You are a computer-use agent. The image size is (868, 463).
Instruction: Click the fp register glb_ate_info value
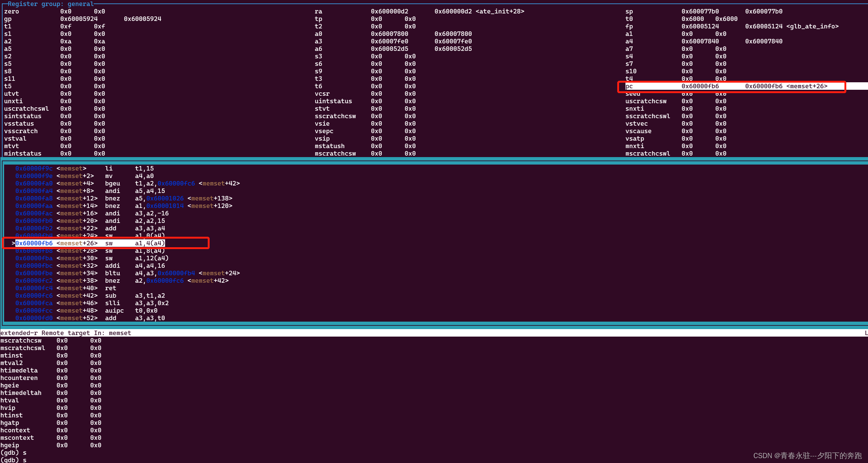(792, 27)
